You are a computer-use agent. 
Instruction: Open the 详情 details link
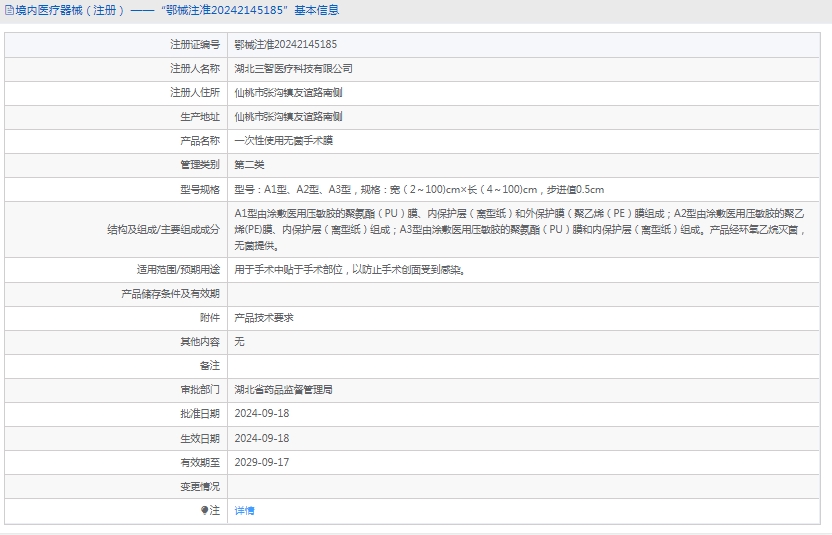pos(244,510)
